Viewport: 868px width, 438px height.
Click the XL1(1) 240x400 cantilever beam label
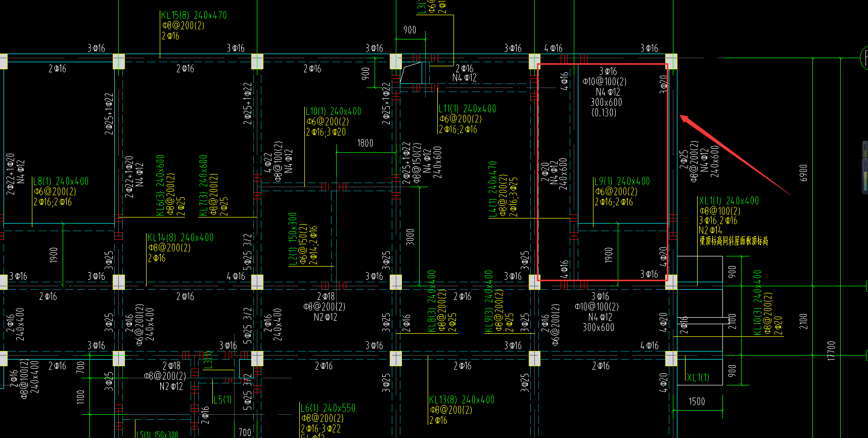pyautogui.click(x=729, y=201)
